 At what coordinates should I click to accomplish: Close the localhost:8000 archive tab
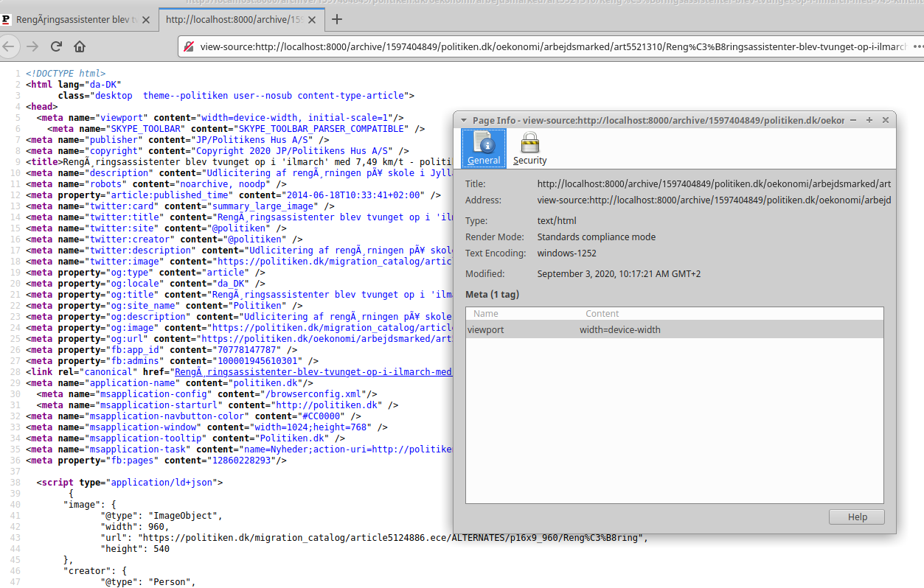(x=312, y=21)
